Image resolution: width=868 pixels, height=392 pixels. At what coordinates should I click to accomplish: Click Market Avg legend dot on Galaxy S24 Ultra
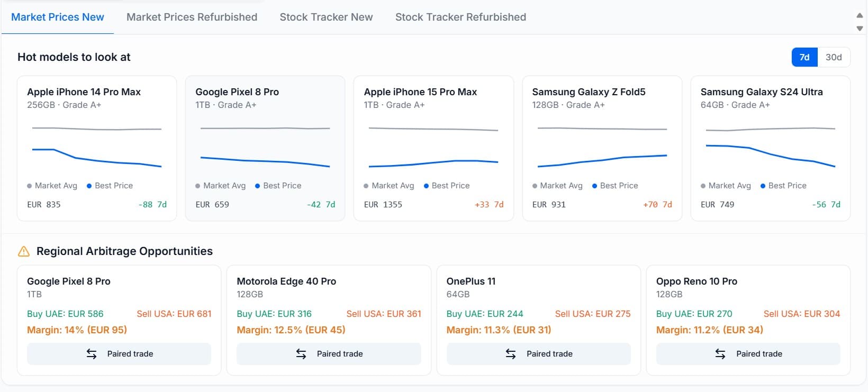703,186
